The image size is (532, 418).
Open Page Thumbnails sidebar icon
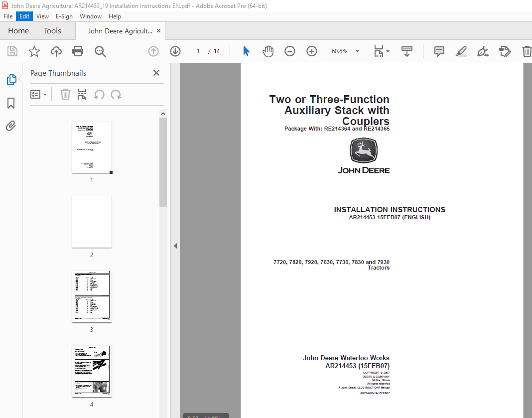[11, 79]
